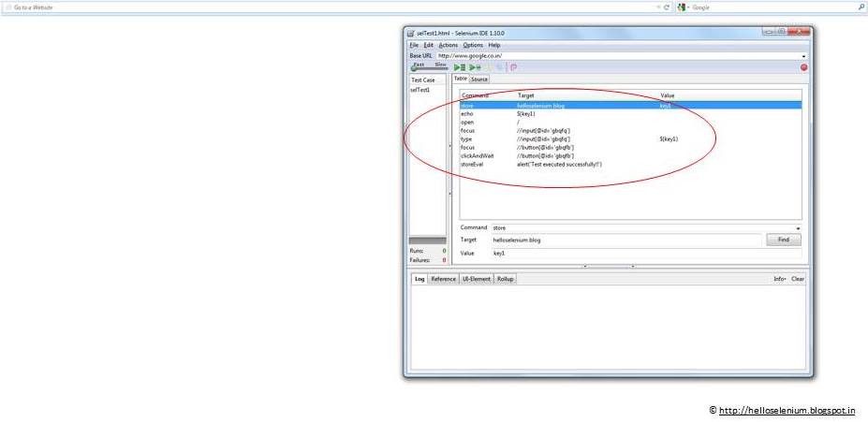Open the Edit menu
This screenshot has height=422, width=868.
click(429, 45)
